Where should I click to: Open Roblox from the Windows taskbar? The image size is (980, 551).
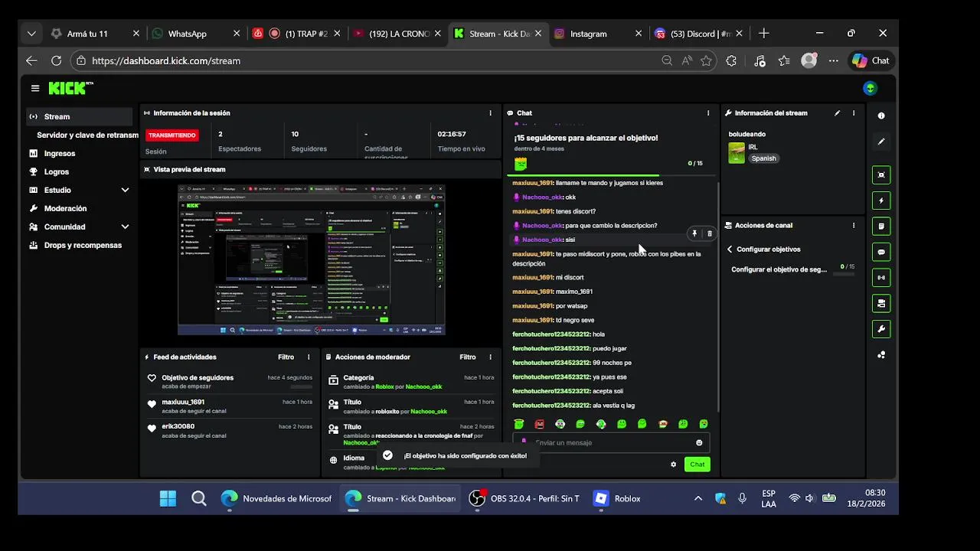pyautogui.click(x=617, y=498)
